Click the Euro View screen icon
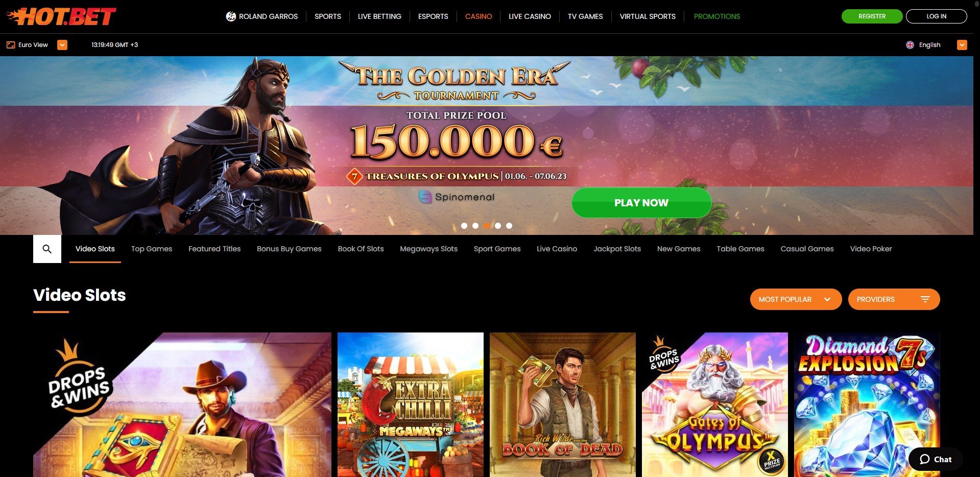 pyautogui.click(x=11, y=45)
